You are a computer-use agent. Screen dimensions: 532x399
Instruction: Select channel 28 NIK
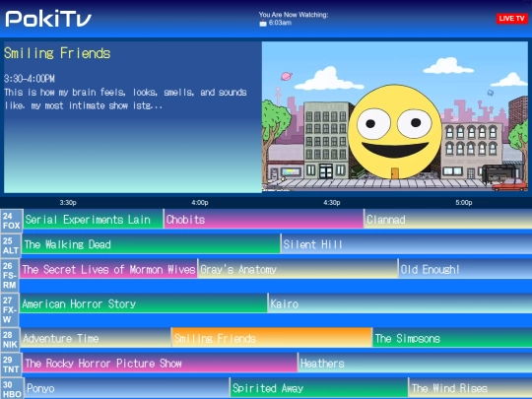[x=10, y=340]
